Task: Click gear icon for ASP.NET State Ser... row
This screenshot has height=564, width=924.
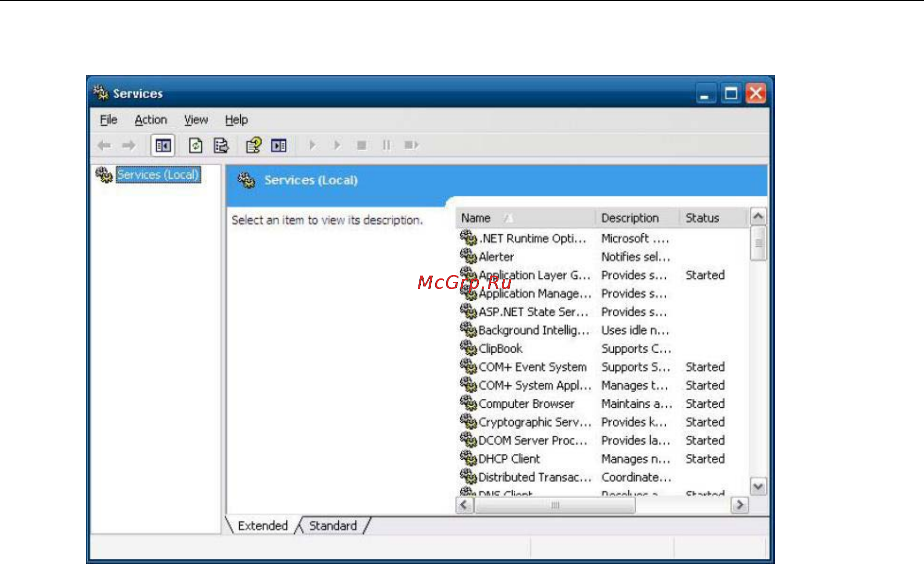Action: coord(468,311)
